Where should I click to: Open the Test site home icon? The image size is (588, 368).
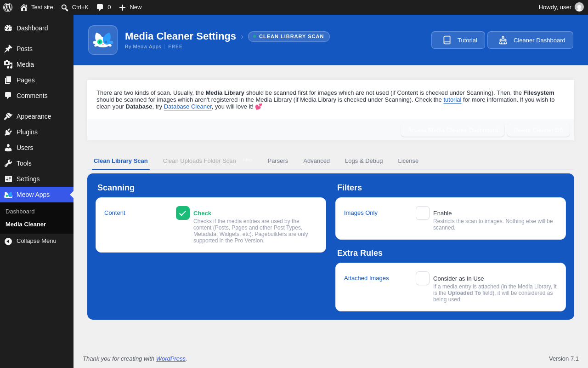pos(24,7)
